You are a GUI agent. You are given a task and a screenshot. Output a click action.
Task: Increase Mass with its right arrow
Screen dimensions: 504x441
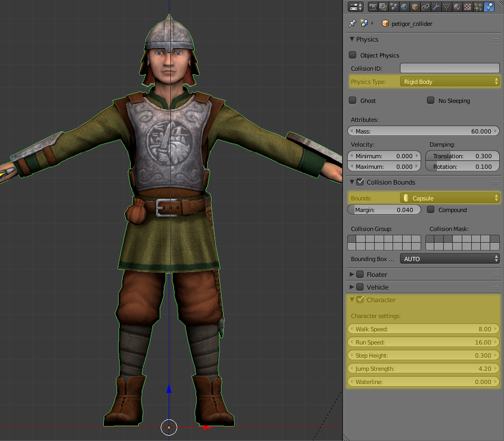click(x=495, y=131)
